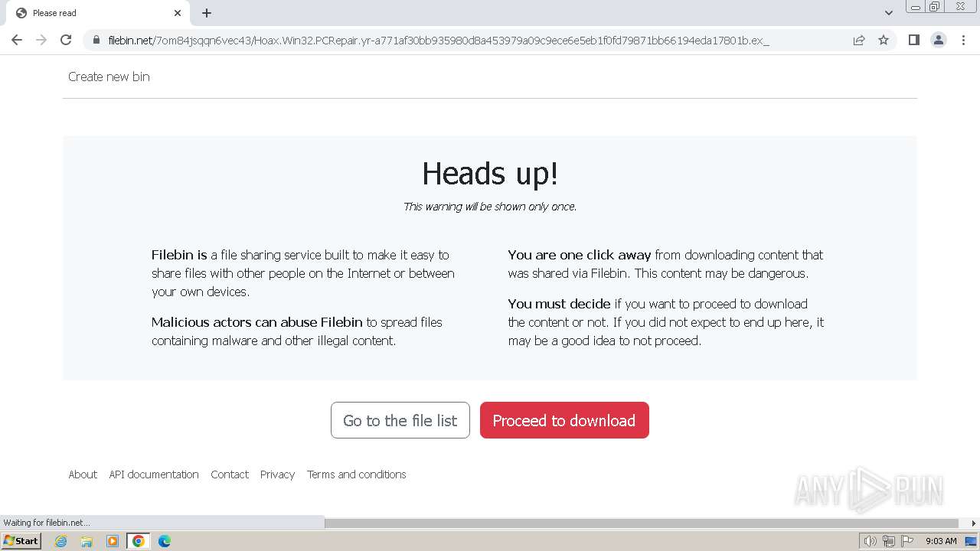Open network status tray icon
This screenshot has width=980, height=551.
[x=889, y=541]
